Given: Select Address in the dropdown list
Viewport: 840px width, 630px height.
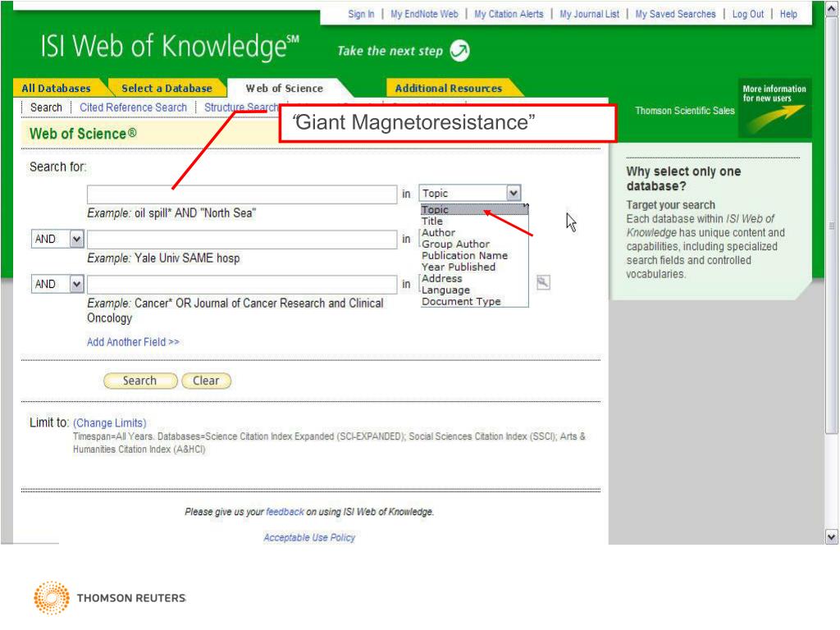Looking at the screenshot, I should click(x=474, y=279).
